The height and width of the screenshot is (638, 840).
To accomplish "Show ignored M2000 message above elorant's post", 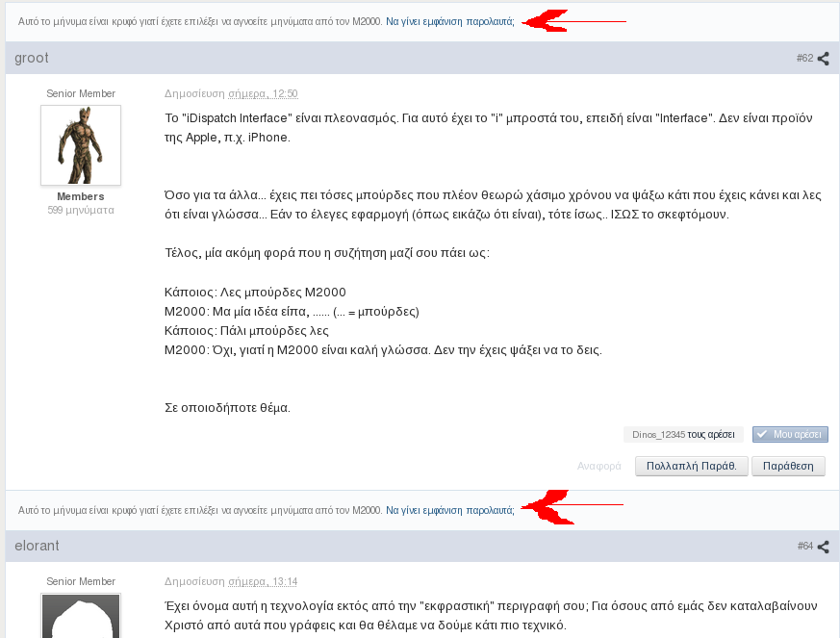I will tap(450, 511).
